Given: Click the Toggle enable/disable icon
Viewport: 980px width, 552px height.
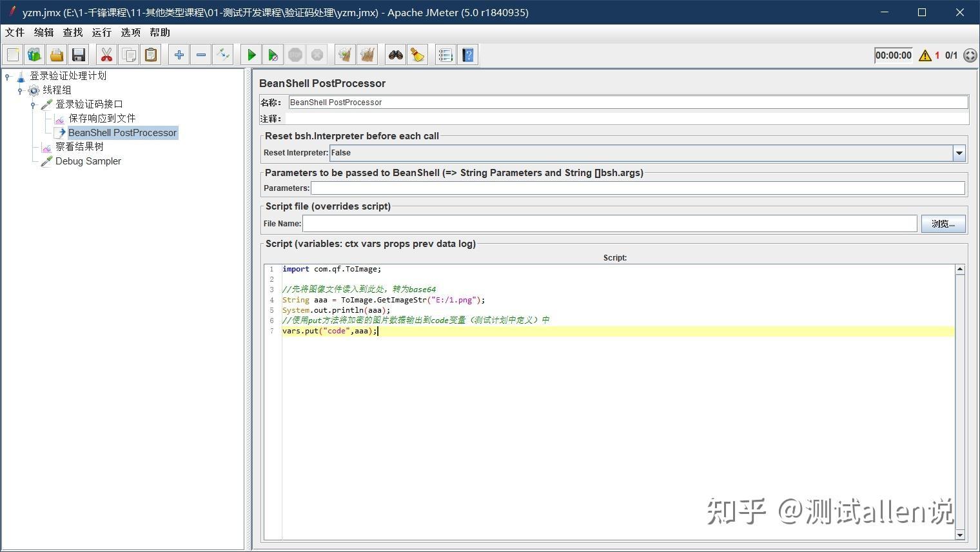Looking at the screenshot, I should click(223, 55).
